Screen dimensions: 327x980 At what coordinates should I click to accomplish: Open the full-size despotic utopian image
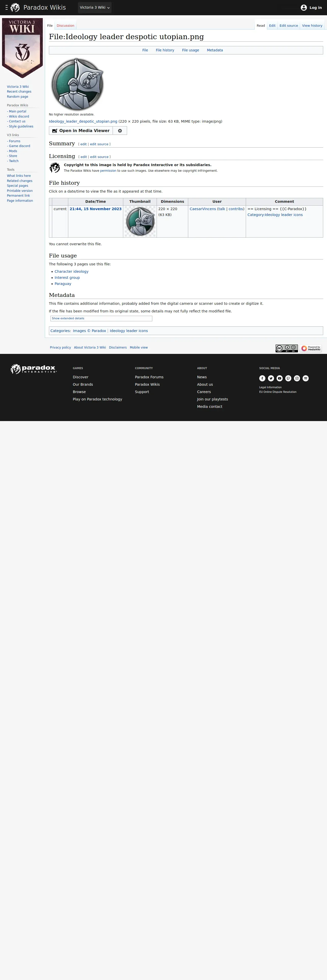coord(77,84)
